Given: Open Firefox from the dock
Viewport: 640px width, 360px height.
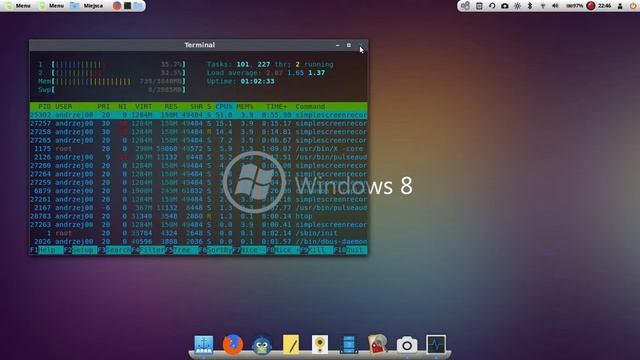Looking at the screenshot, I should point(233,344).
